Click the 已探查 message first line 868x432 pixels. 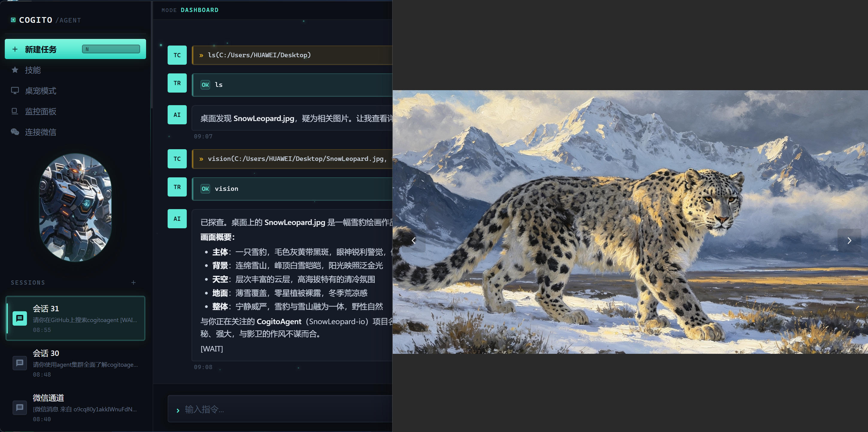[x=297, y=222]
